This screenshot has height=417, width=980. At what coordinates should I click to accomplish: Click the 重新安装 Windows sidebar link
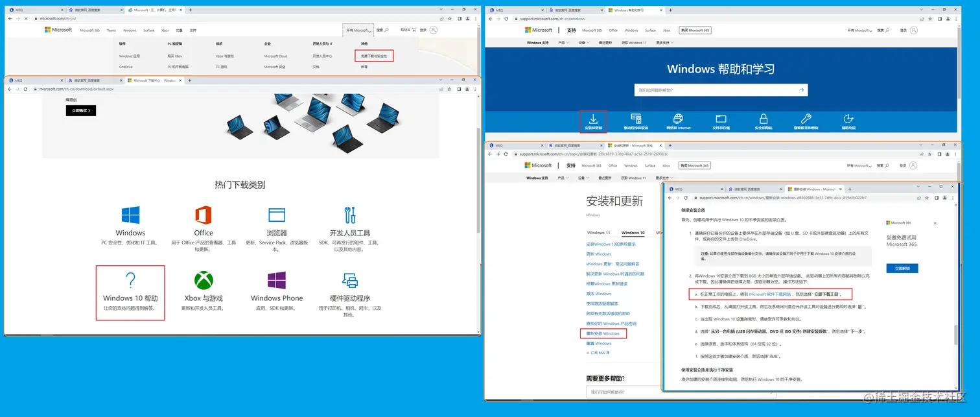[603, 333]
